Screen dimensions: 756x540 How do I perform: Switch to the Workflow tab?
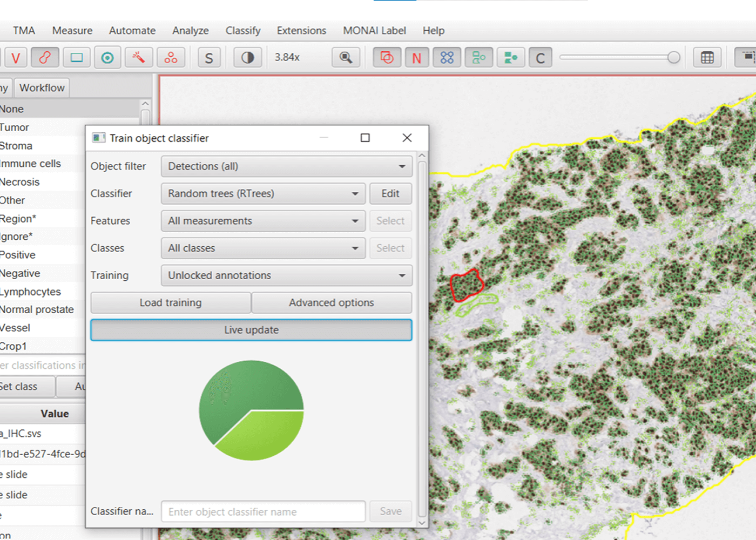pos(42,88)
